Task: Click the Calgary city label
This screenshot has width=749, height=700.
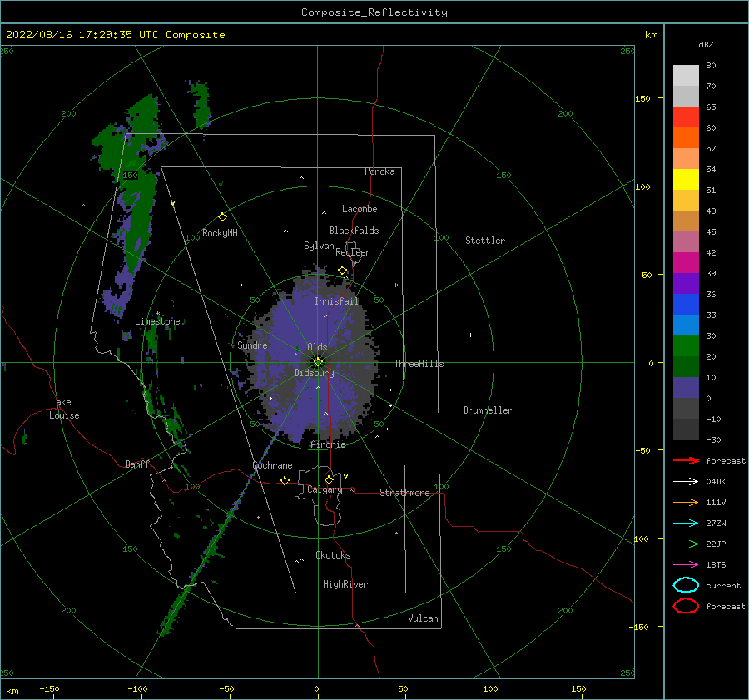Action: pos(325,489)
